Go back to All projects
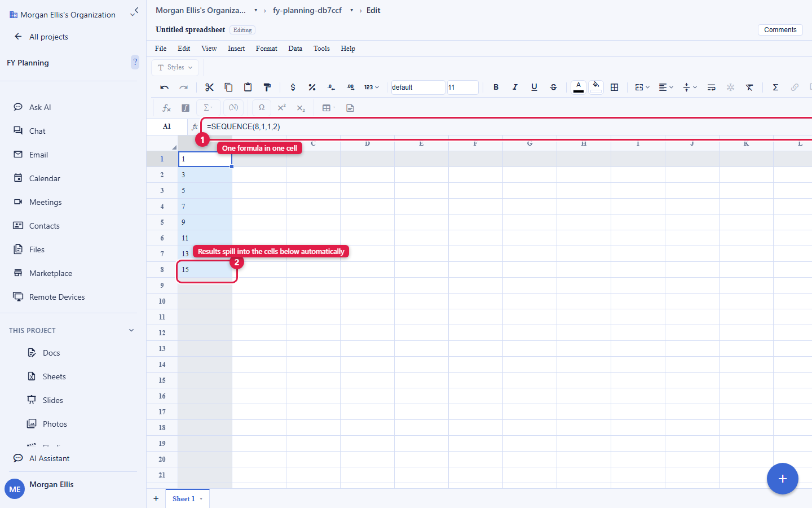The width and height of the screenshot is (812, 508). [41, 37]
